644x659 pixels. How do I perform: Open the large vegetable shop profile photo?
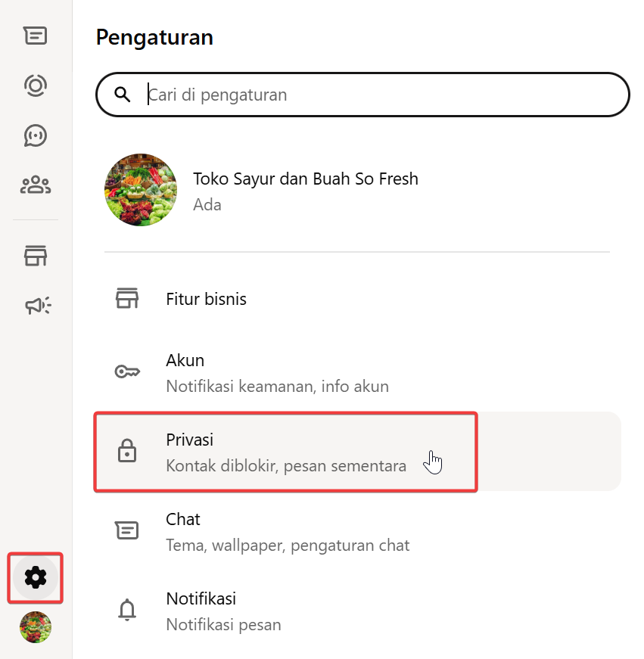[141, 190]
